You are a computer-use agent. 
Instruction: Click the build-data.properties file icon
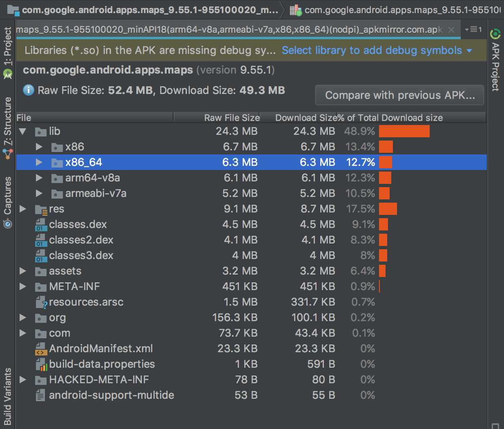tap(41, 364)
